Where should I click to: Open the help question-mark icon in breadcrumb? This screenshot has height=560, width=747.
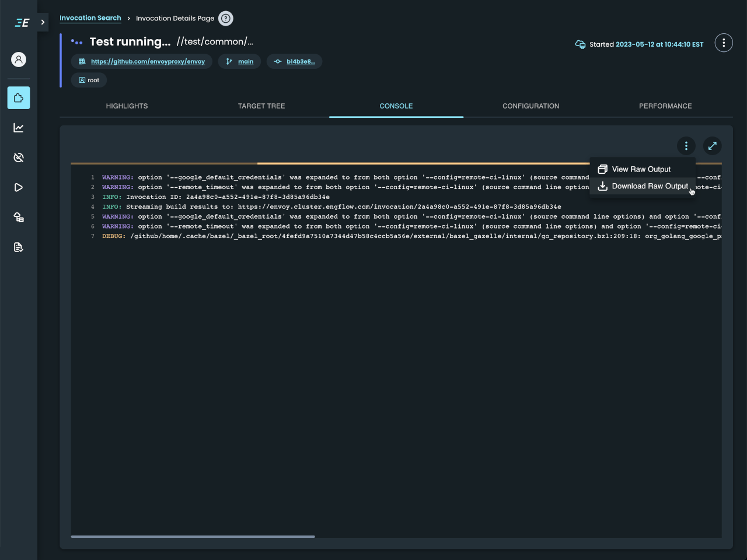tap(226, 18)
